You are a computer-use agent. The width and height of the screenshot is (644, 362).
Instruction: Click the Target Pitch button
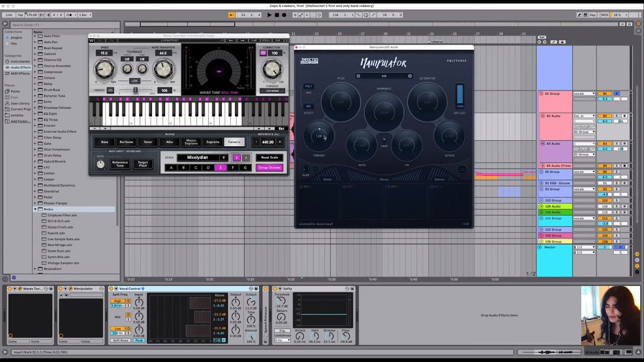(143, 164)
